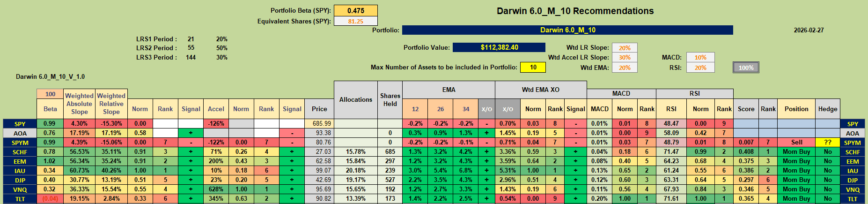
Task: Select the EEM shares held cell 297
Action: pos(390,161)
